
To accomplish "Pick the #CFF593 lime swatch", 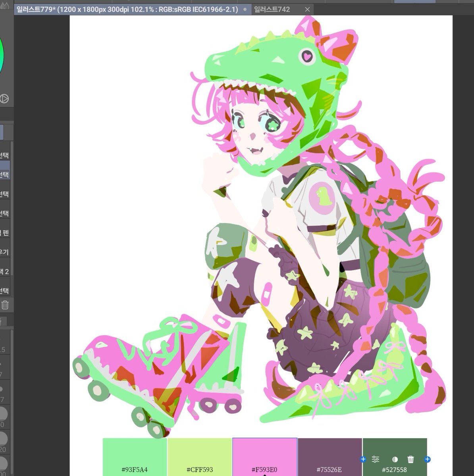I will 200,457.
